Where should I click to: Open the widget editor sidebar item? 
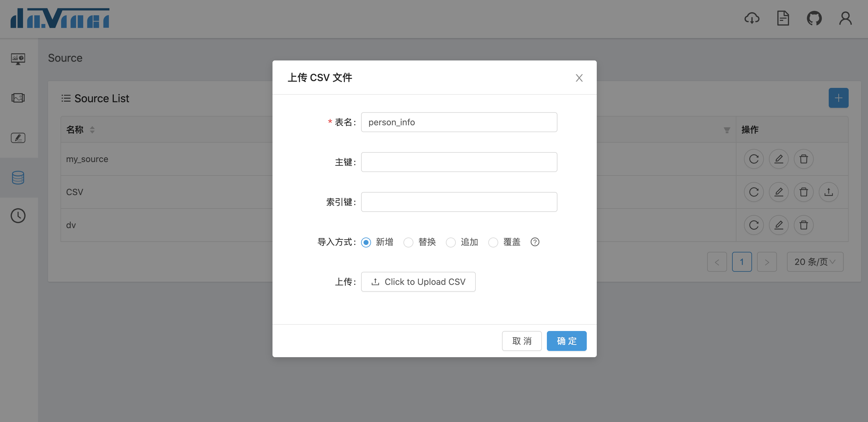18,138
